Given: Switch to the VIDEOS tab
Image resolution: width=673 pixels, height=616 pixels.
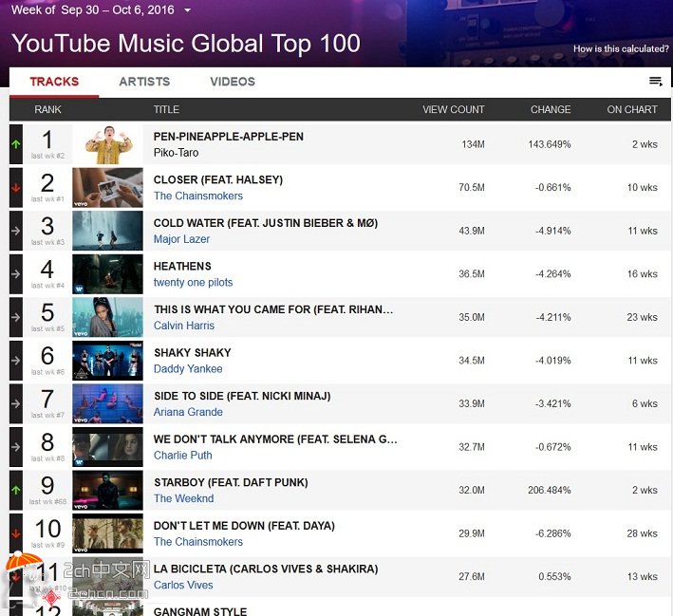Looking at the screenshot, I should point(233,82).
